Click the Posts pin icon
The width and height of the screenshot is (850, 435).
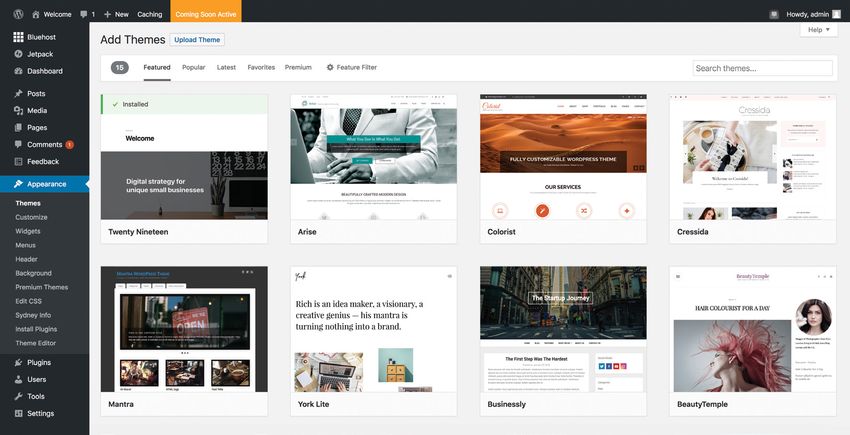coord(18,93)
